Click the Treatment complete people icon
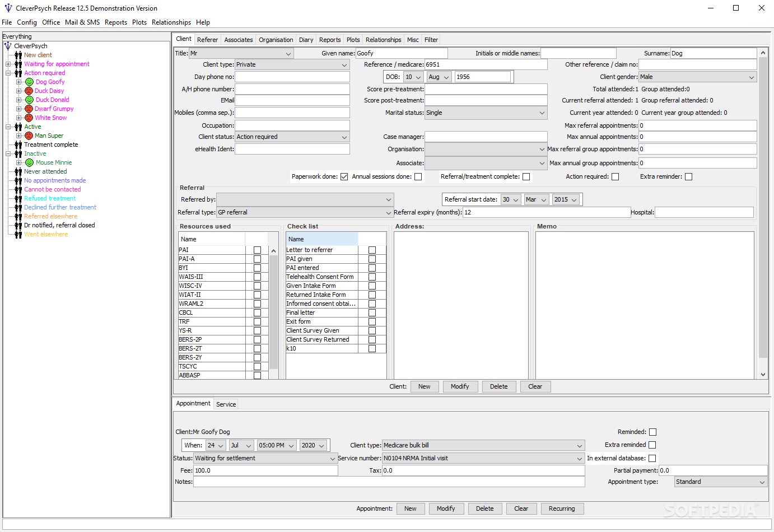 click(18, 144)
